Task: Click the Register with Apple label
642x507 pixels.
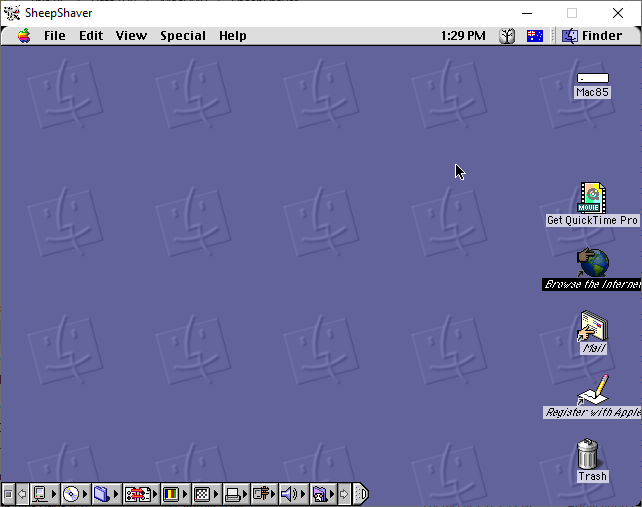Action: (x=592, y=412)
